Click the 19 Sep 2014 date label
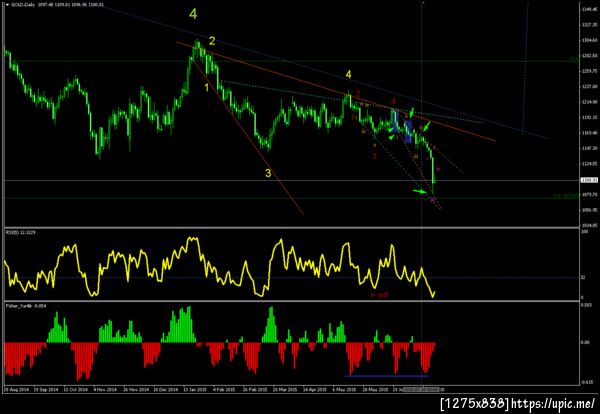 click(46, 390)
